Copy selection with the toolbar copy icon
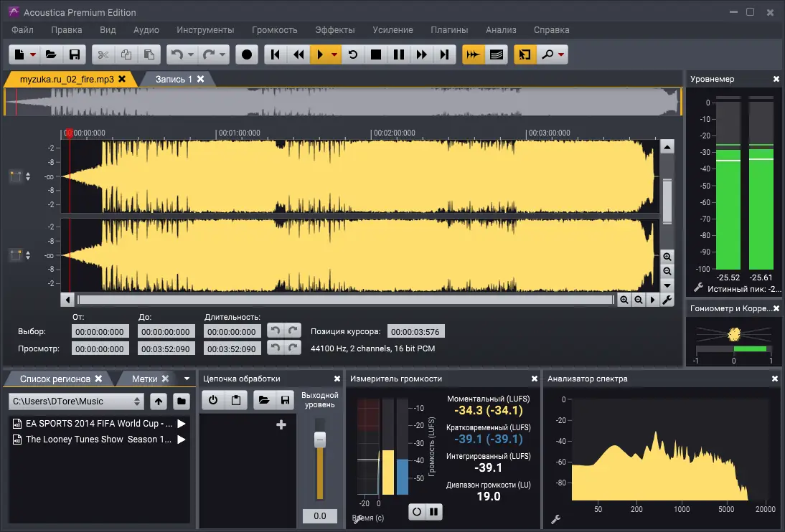The height and width of the screenshot is (532, 785). coord(126,54)
